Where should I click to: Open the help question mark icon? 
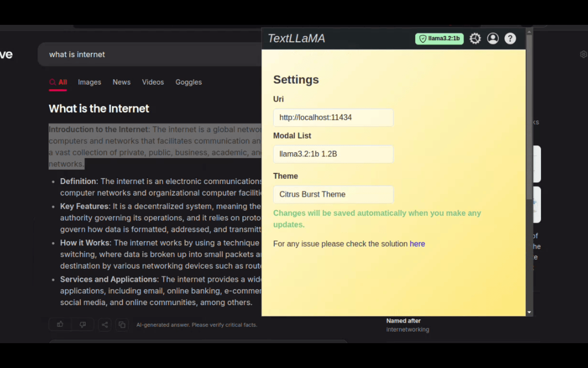[510, 38]
